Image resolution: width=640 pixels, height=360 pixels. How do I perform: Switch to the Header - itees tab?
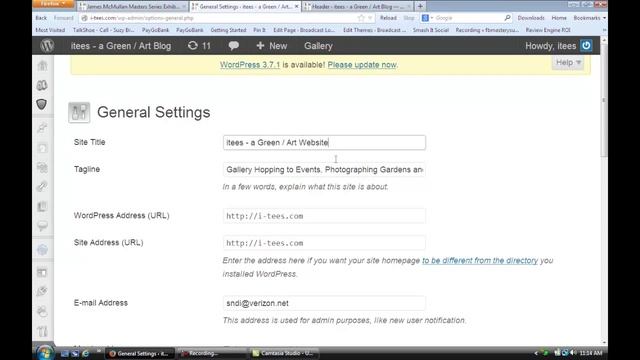pyautogui.click(x=357, y=7)
